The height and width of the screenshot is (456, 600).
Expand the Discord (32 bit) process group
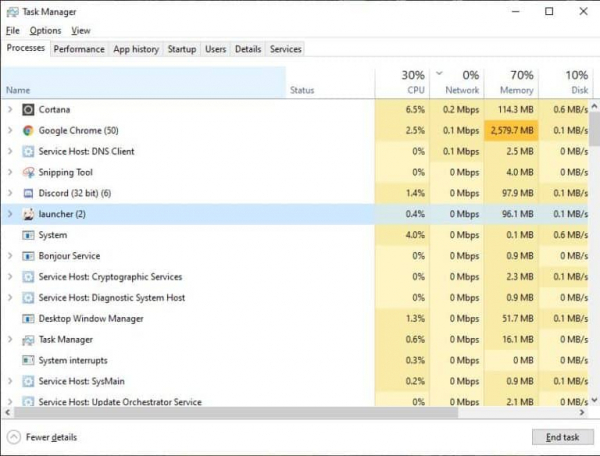point(10,193)
